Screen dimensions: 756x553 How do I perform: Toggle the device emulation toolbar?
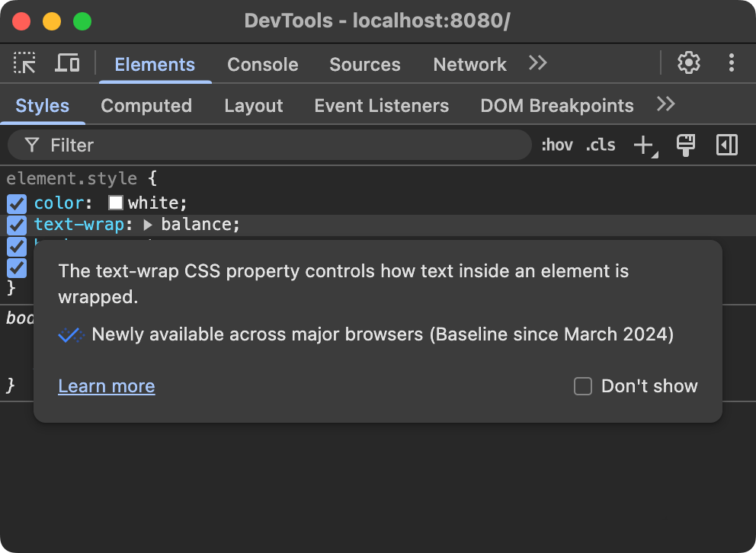coord(67,64)
